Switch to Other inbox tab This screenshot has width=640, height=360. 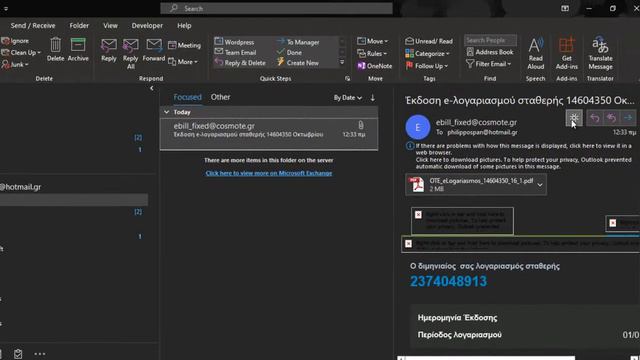tap(220, 97)
